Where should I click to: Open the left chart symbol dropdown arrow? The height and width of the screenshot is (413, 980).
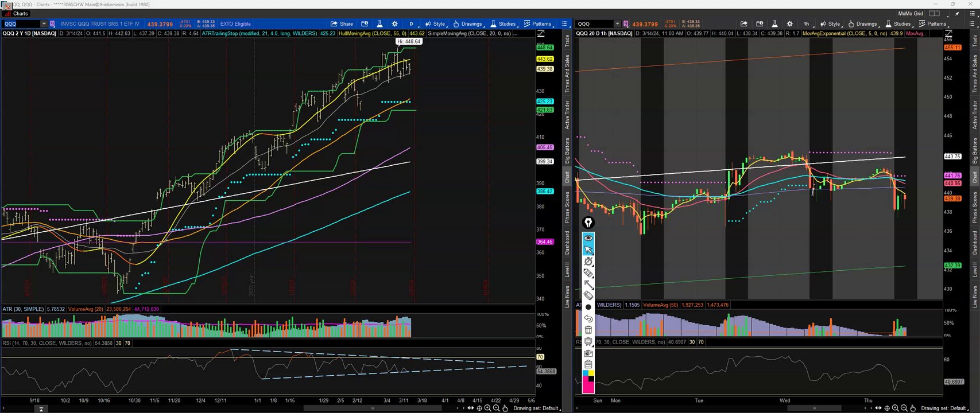[44, 24]
